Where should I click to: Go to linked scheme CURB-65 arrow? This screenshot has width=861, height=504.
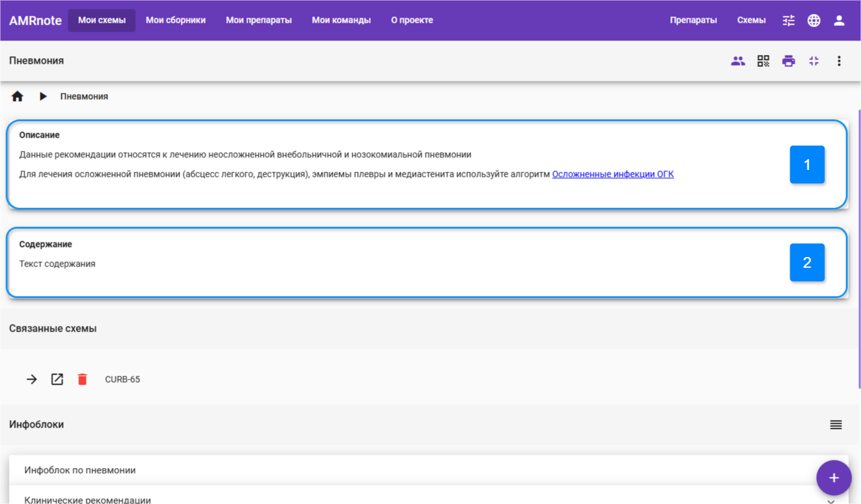click(32, 380)
